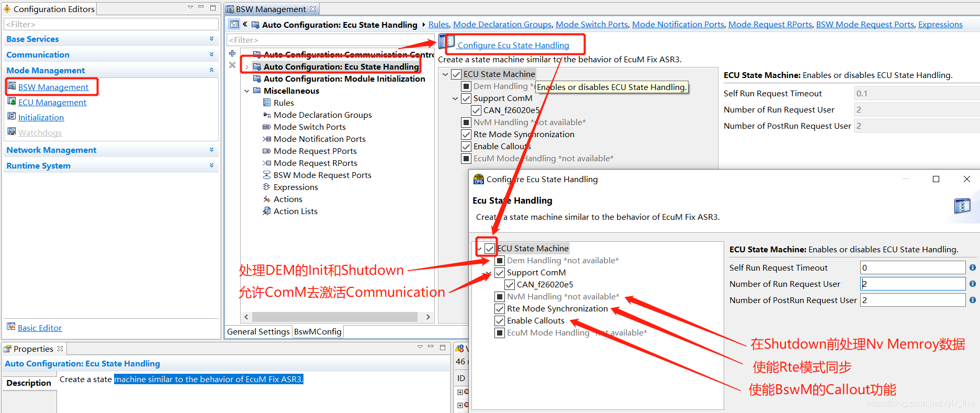Toggle Enable Callouts checkbox in dialog

[500, 321]
